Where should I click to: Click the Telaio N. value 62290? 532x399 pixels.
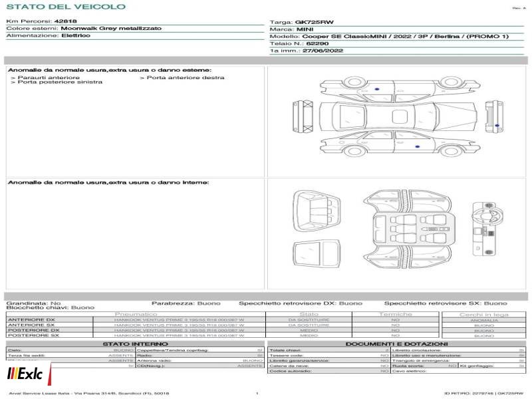click(x=317, y=43)
